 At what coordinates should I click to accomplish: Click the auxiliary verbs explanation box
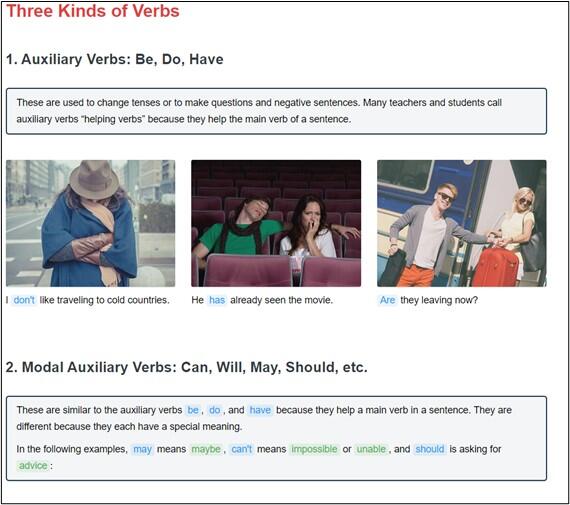tap(276, 111)
